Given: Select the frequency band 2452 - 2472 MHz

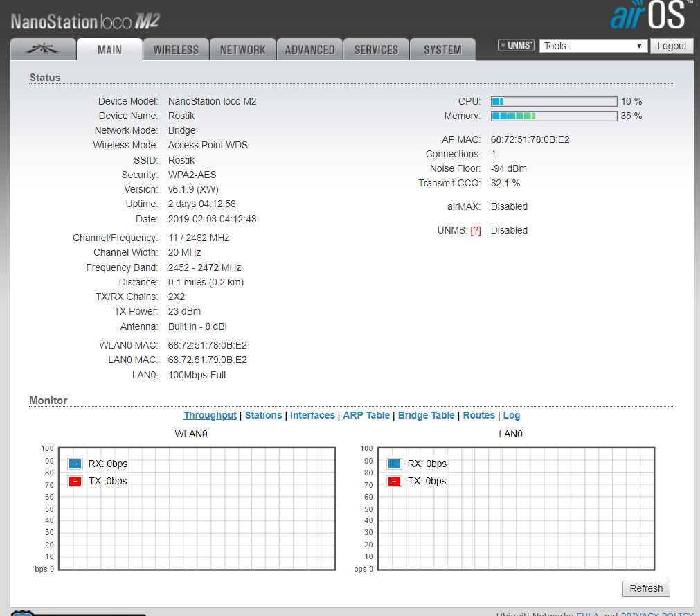Looking at the screenshot, I should point(204,267).
